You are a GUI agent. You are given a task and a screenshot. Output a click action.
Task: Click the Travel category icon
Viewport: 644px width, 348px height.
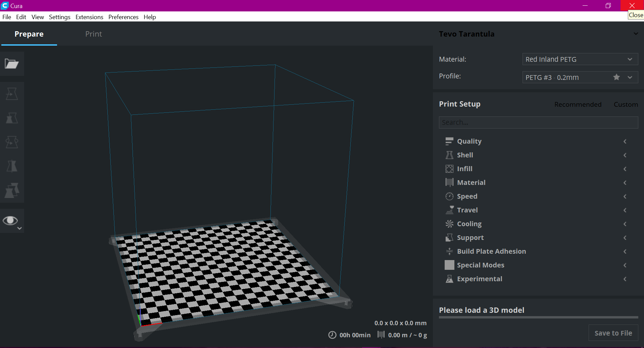(x=449, y=210)
